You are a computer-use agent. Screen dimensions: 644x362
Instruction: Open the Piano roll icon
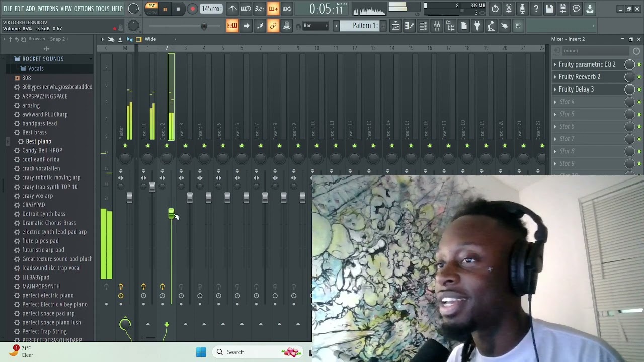pyautogui.click(x=409, y=26)
